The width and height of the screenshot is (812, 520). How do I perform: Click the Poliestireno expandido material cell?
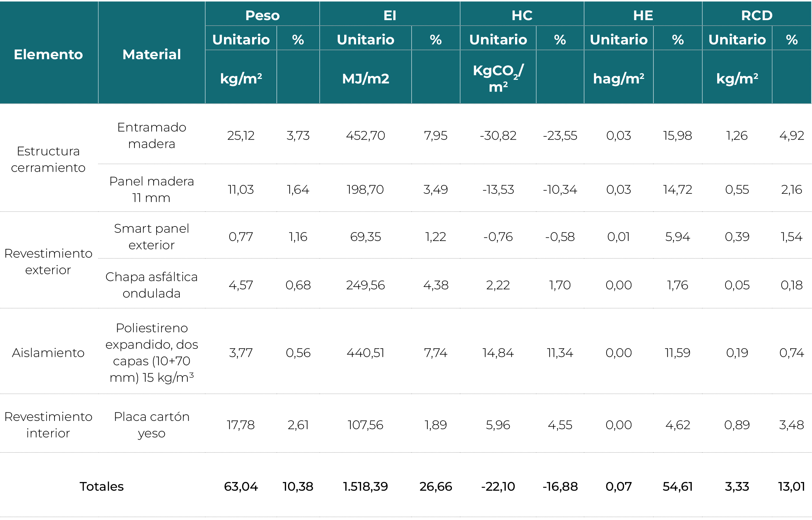tap(152, 353)
